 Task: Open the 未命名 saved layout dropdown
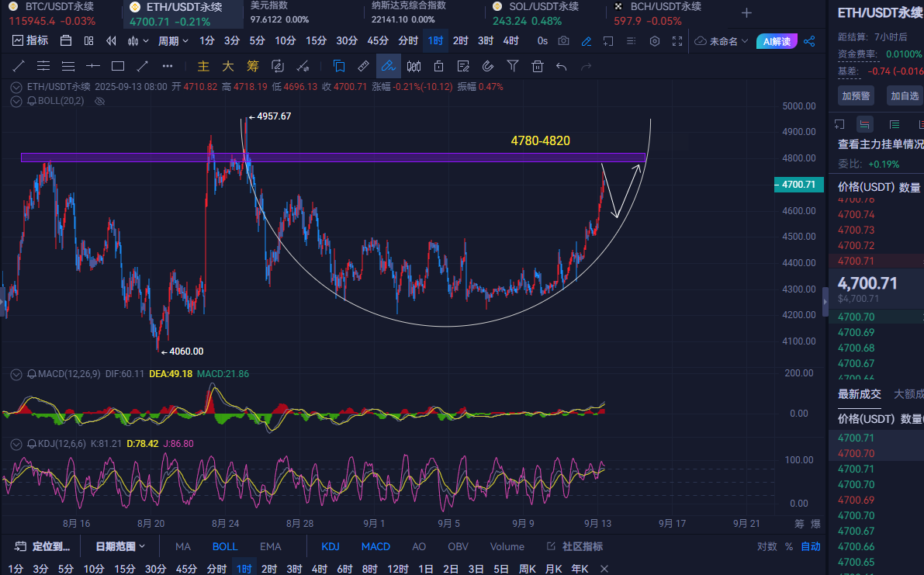coord(722,41)
